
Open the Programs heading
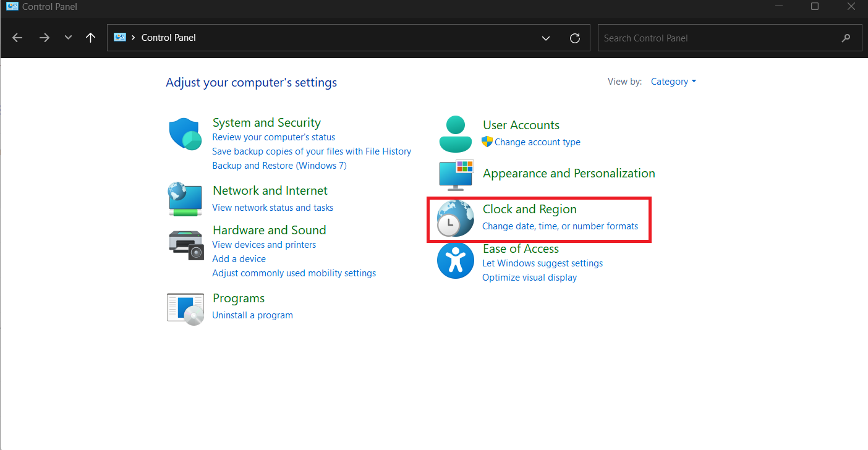pyautogui.click(x=239, y=298)
